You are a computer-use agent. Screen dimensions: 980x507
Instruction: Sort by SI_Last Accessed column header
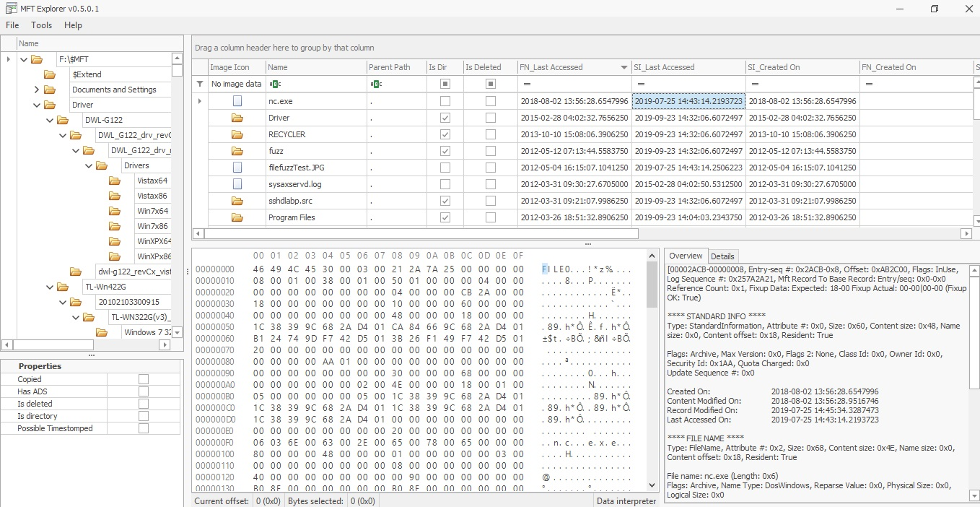688,67
